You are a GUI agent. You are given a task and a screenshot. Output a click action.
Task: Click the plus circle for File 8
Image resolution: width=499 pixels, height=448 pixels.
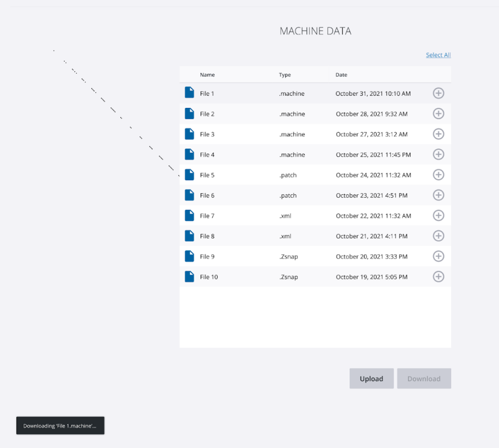click(x=438, y=236)
